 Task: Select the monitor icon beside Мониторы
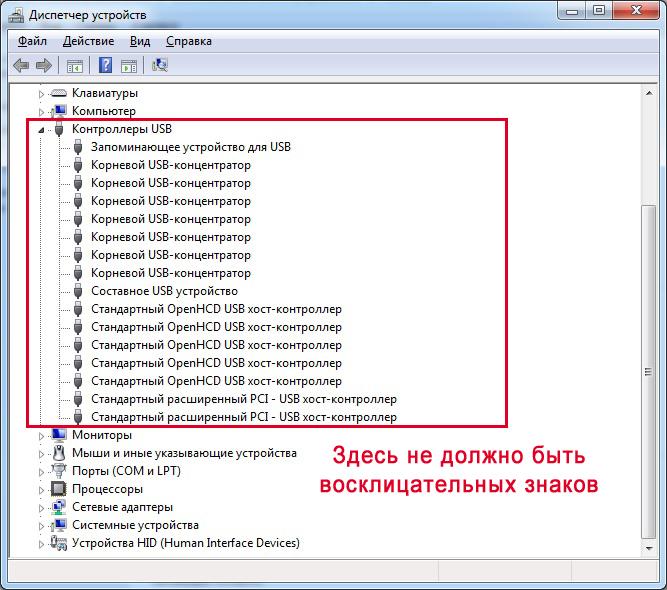[59, 435]
